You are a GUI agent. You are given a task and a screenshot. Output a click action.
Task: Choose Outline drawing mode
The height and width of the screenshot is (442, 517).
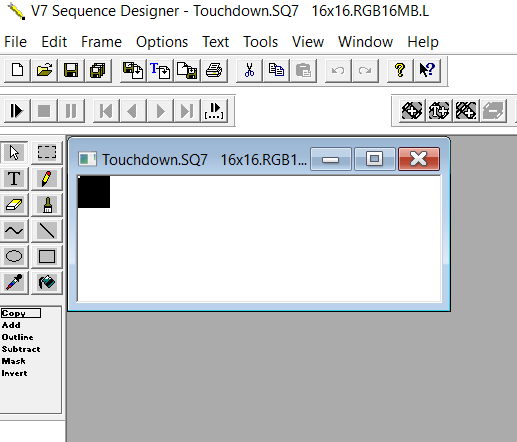17,337
